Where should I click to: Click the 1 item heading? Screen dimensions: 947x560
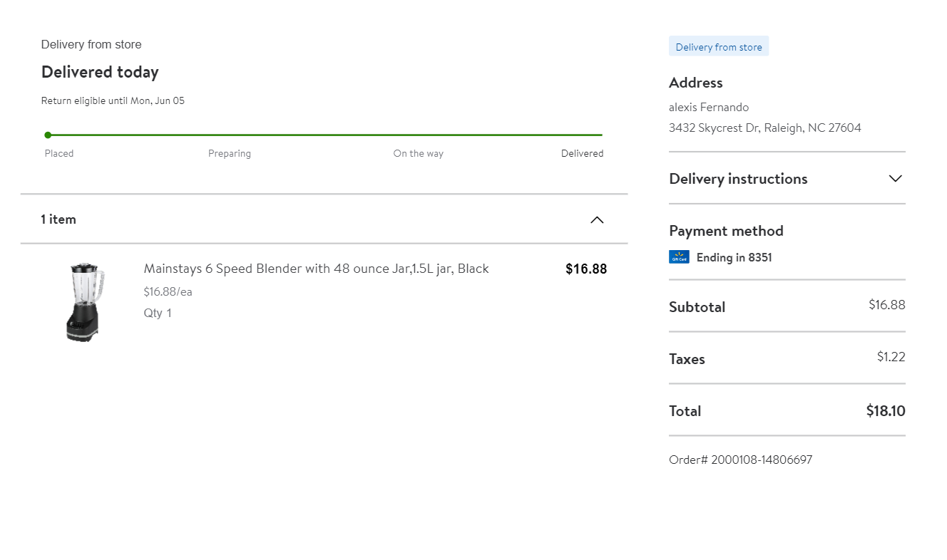[58, 219]
